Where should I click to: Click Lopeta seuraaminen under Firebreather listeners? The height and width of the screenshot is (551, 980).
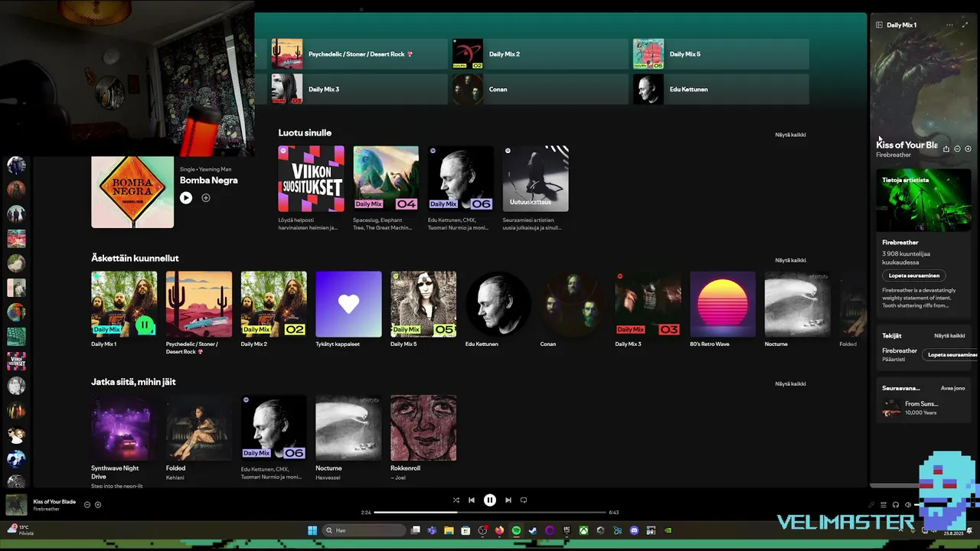(x=914, y=275)
